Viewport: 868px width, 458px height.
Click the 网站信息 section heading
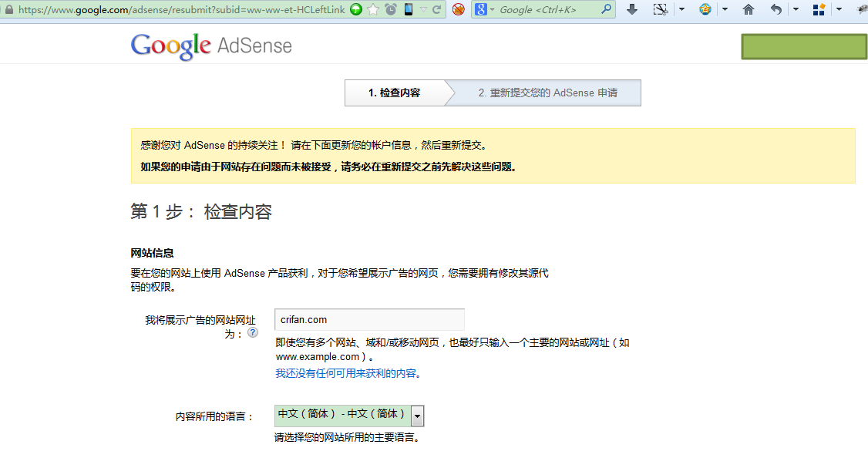click(x=152, y=253)
